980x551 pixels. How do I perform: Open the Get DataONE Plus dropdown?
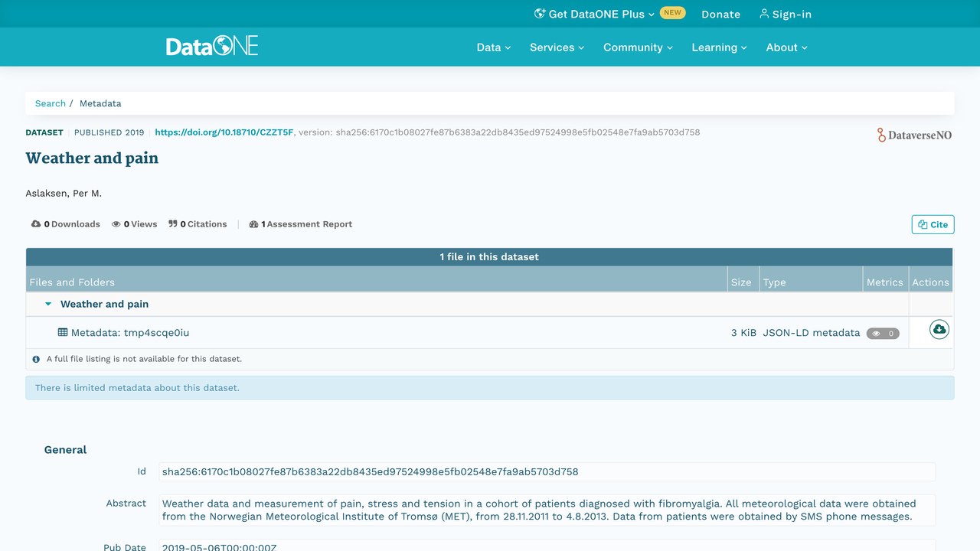(x=594, y=14)
